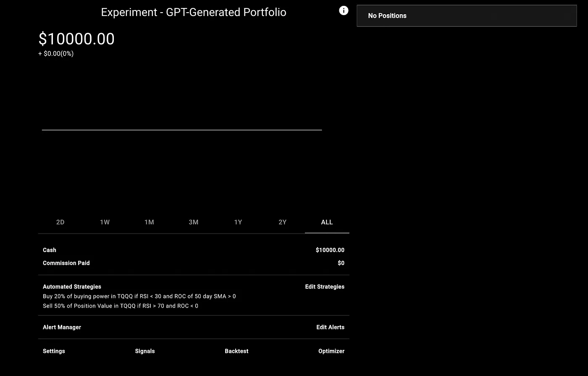The width and height of the screenshot is (588, 376).
Task: Switch chart to 1W range
Action: 105,222
